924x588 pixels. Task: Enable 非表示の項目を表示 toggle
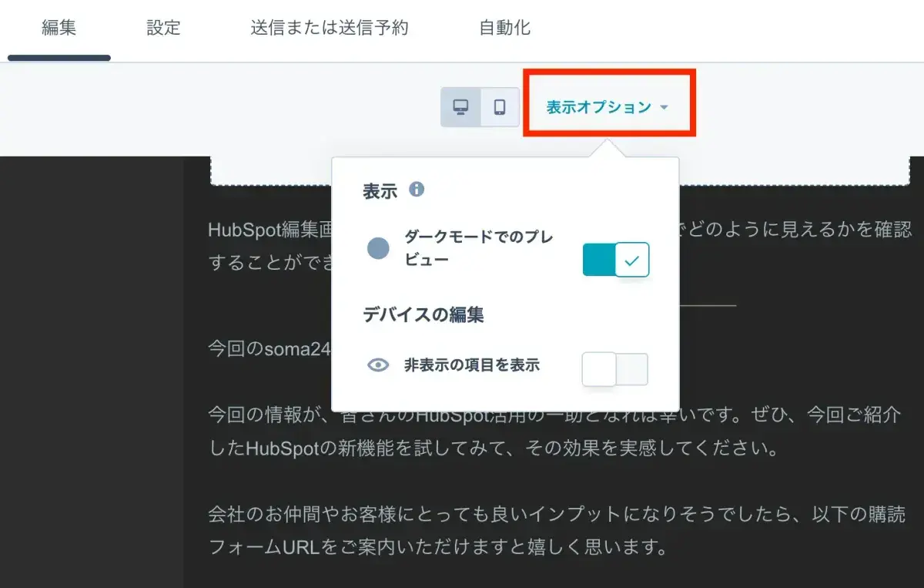614,369
